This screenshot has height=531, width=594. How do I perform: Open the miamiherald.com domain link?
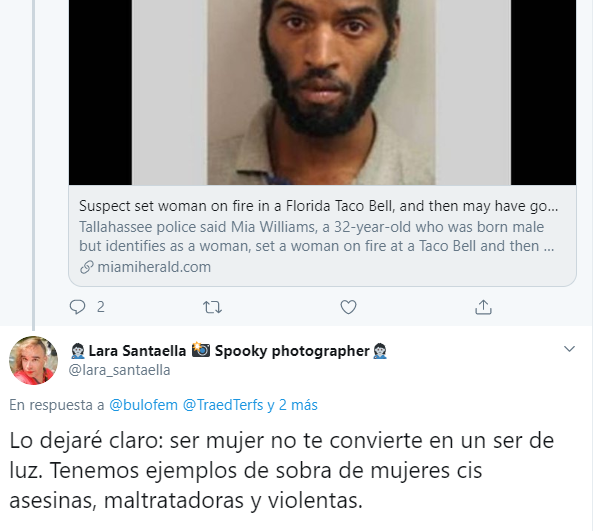coord(154,267)
